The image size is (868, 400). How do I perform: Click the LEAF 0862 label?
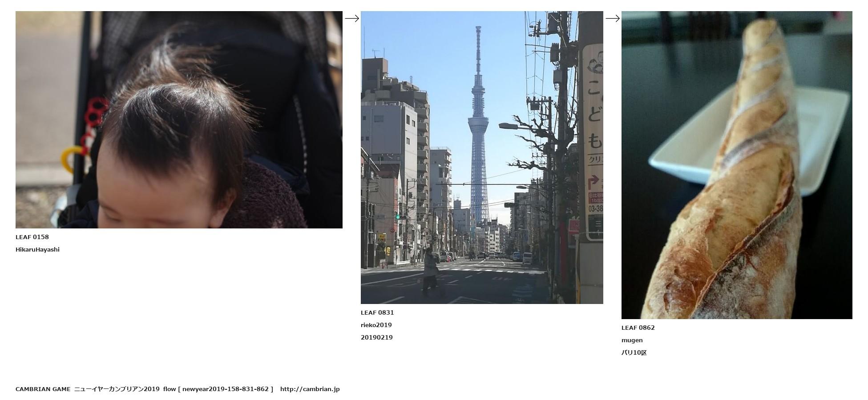tap(638, 328)
